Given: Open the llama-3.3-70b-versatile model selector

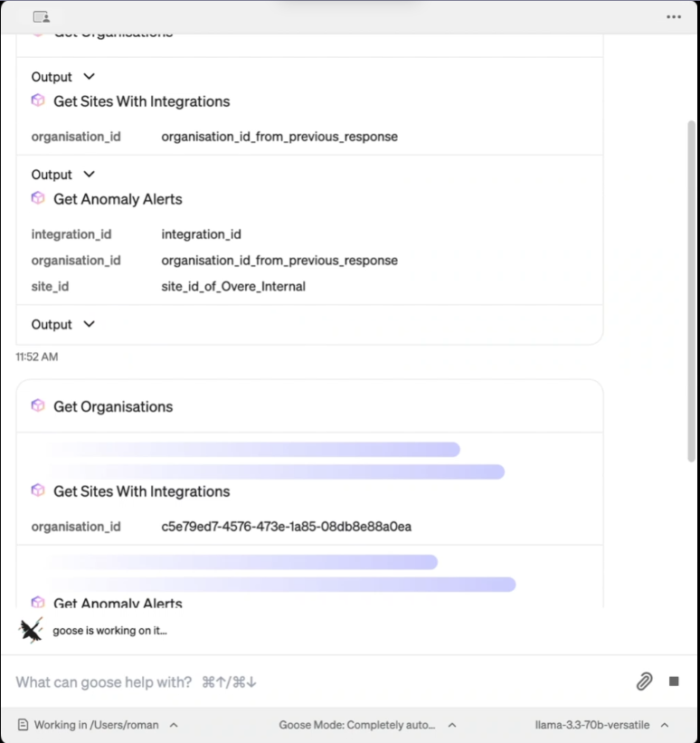Looking at the screenshot, I should click(x=601, y=725).
